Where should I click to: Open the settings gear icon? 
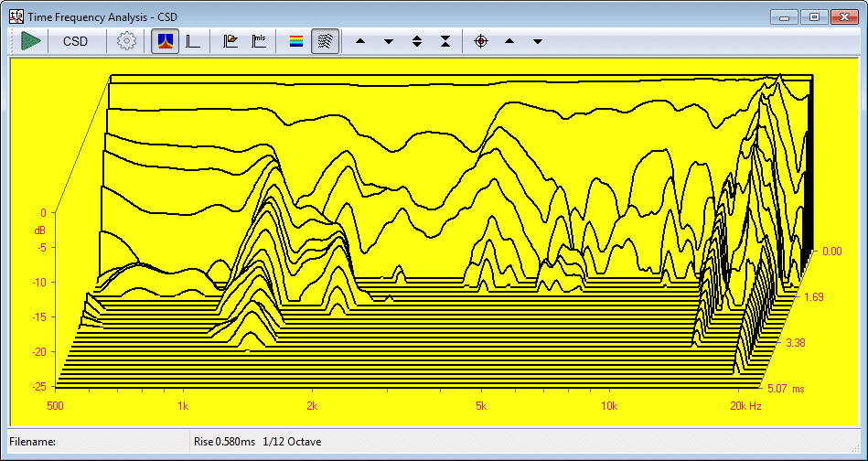click(127, 41)
